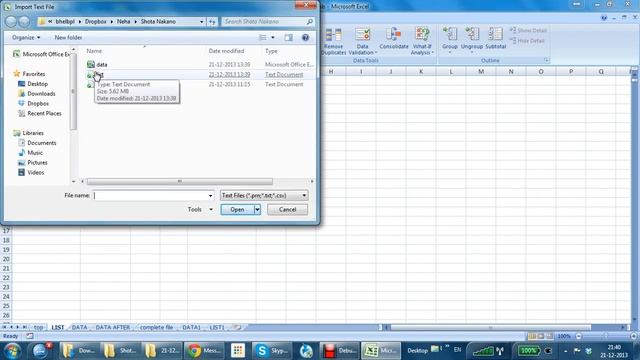Click Hide Detail in Outline group
This screenshot has height=360, width=640.
click(x=527, y=41)
